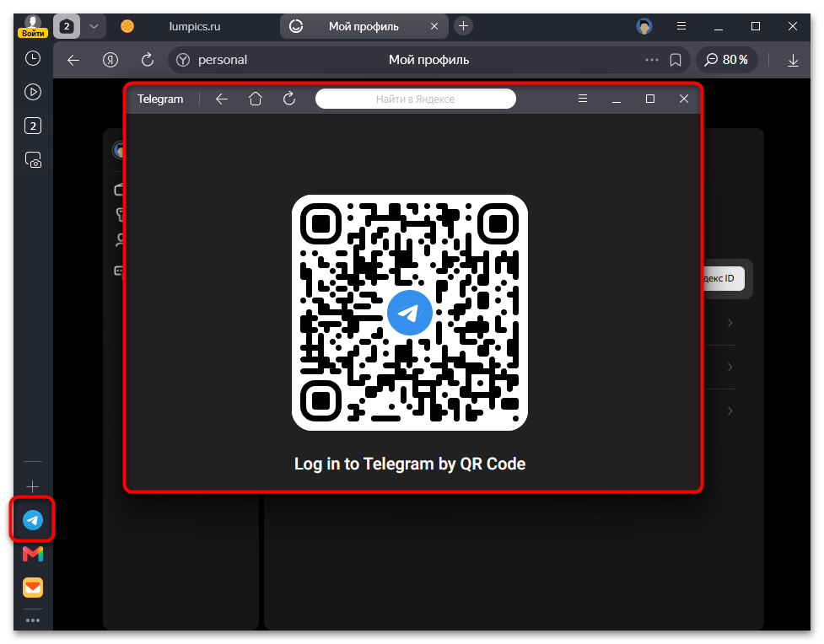Open a new browser tab

coord(463,26)
